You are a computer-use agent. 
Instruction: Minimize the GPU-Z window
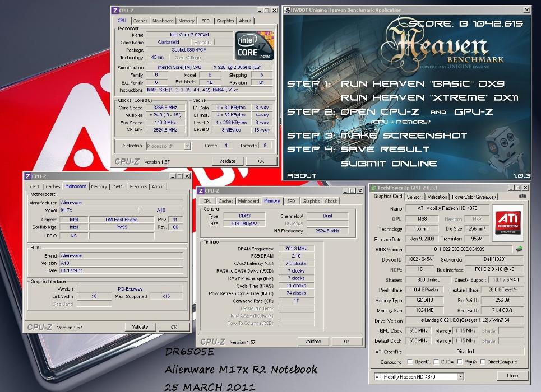[511, 188]
